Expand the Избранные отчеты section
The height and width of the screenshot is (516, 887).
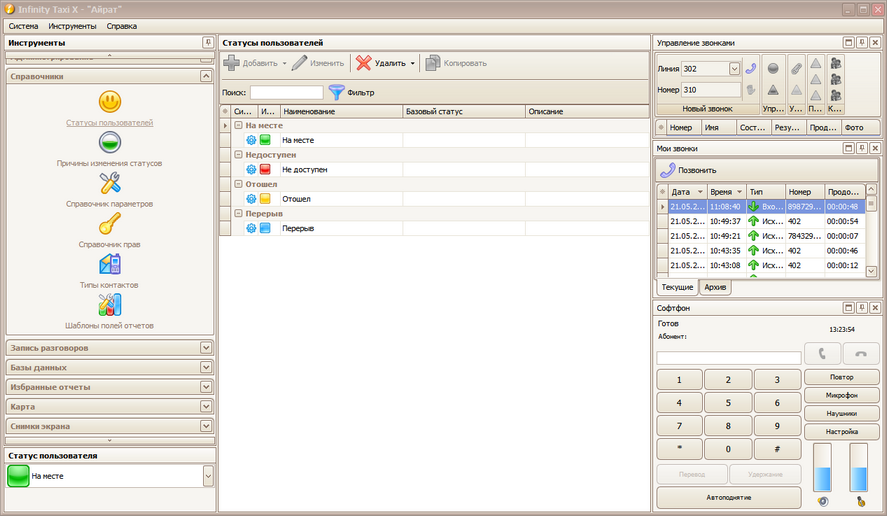coord(206,387)
